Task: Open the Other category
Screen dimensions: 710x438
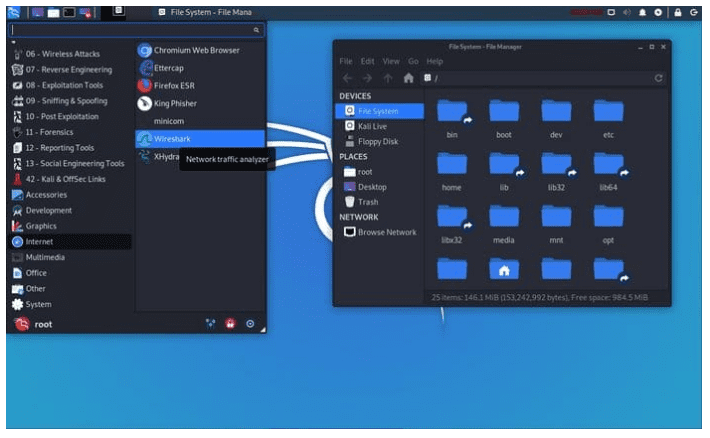Action: tap(72, 289)
